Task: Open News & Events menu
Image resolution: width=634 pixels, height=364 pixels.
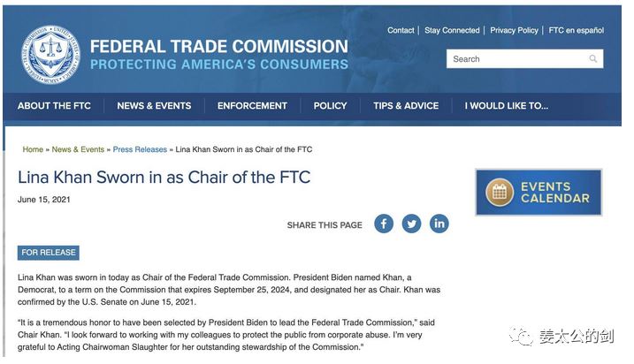Action: tap(154, 106)
